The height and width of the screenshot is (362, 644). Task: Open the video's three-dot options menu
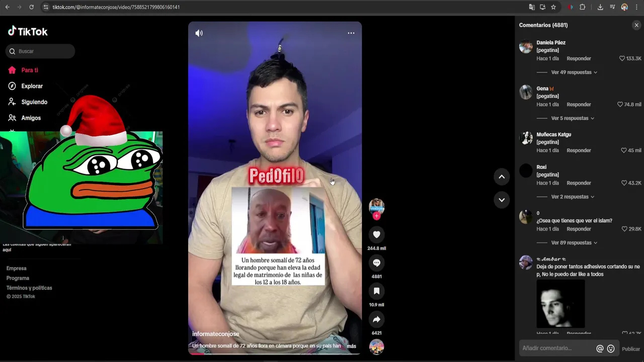point(351,33)
